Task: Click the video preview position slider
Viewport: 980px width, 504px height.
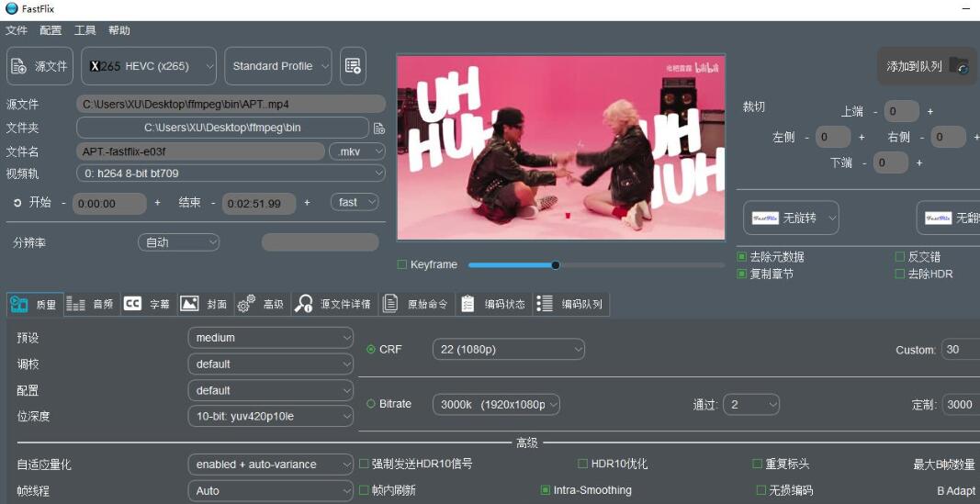Action: click(596, 264)
